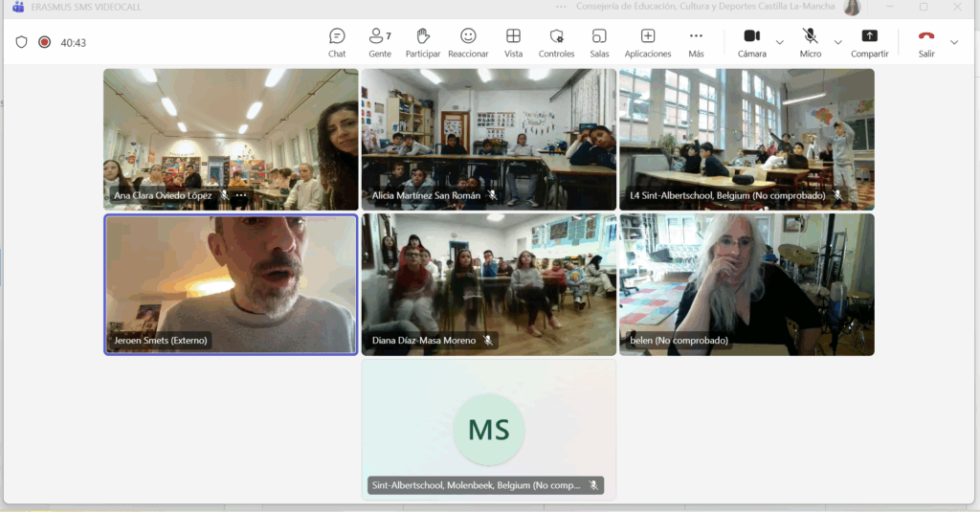
Task: Open more options on Ana Clara's tile
Action: (x=241, y=195)
